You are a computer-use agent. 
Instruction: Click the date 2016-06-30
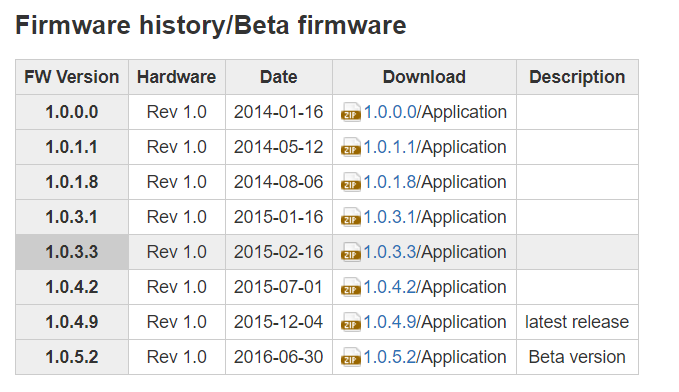(x=278, y=358)
